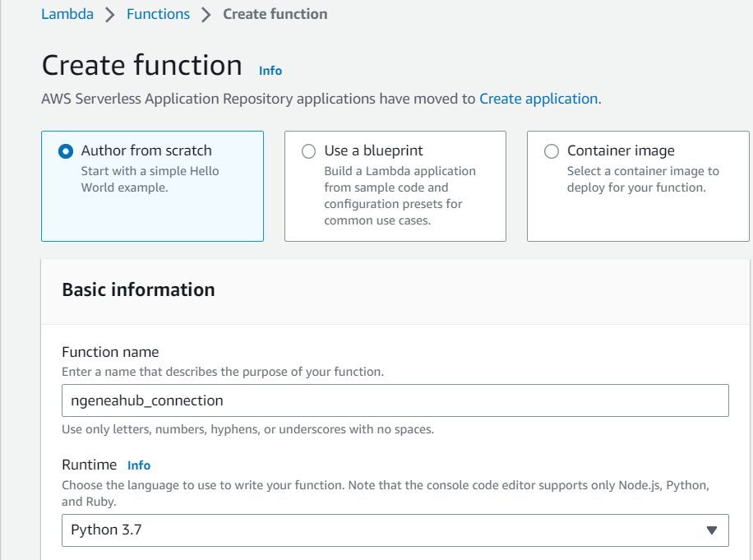The width and height of the screenshot is (753, 560).
Task: Go to the Functions breadcrumb entry
Action: pyautogui.click(x=158, y=13)
